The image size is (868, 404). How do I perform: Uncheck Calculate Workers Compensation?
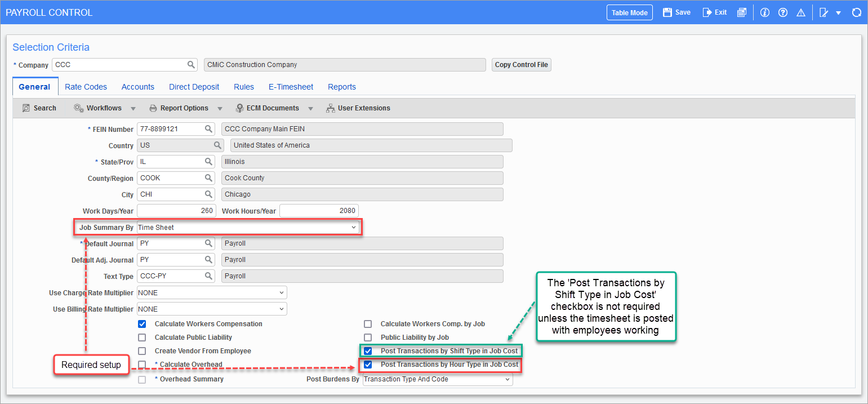point(142,323)
